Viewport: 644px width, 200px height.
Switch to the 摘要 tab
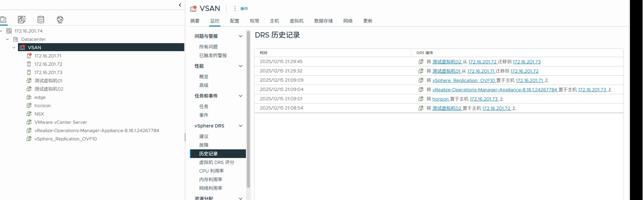point(195,21)
